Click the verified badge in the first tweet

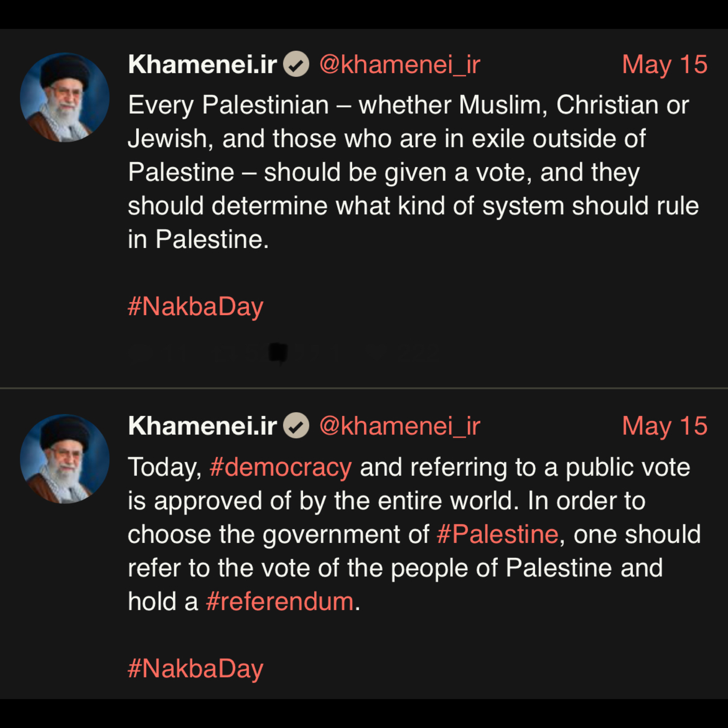296,64
